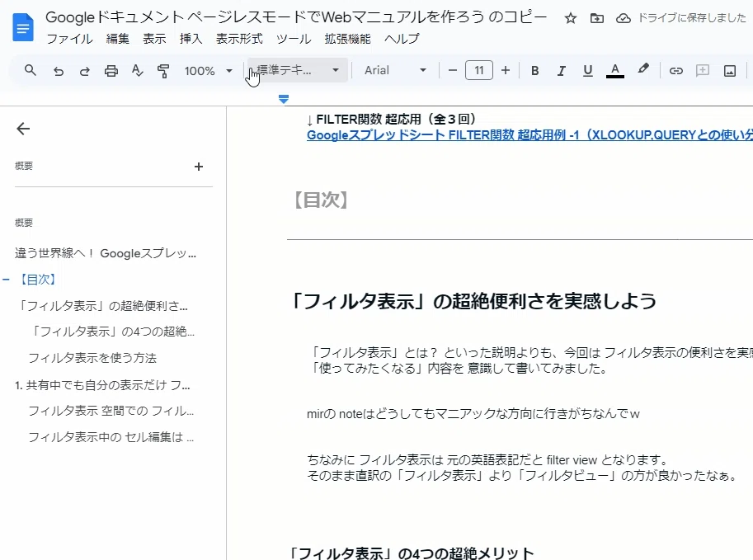
Task: Go to outline item 「フィルタ表示」の4つの超絶
Action: [111, 332]
